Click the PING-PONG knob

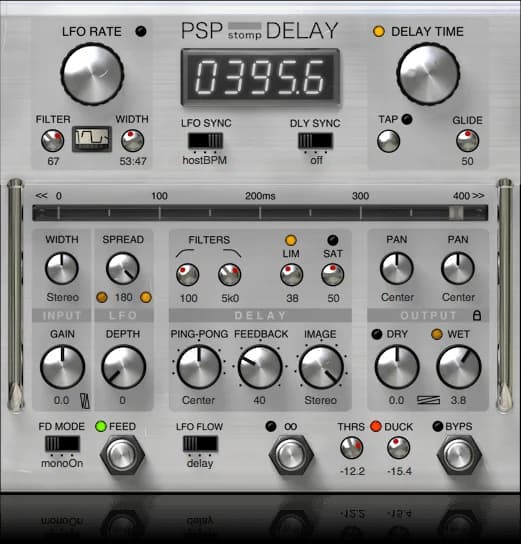click(199, 367)
